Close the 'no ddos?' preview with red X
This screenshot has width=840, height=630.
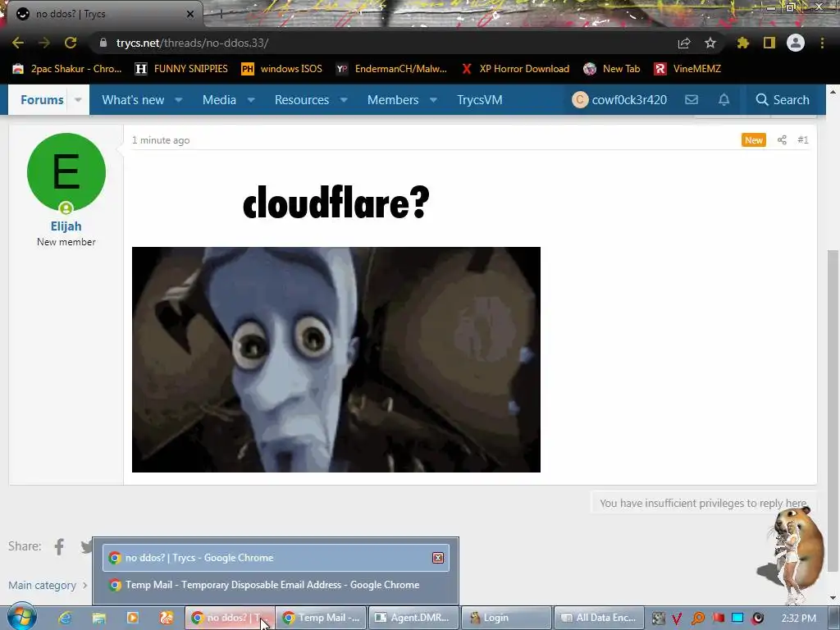(438, 558)
